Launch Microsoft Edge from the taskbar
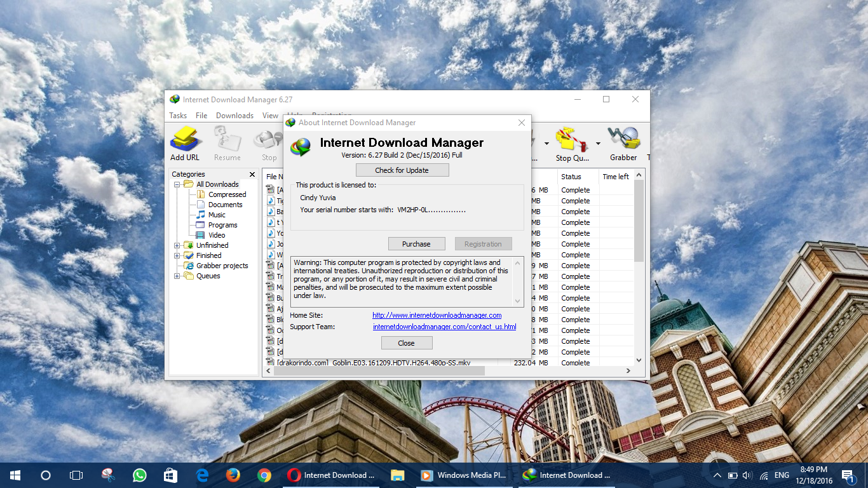This screenshot has width=868, height=488. point(202,475)
